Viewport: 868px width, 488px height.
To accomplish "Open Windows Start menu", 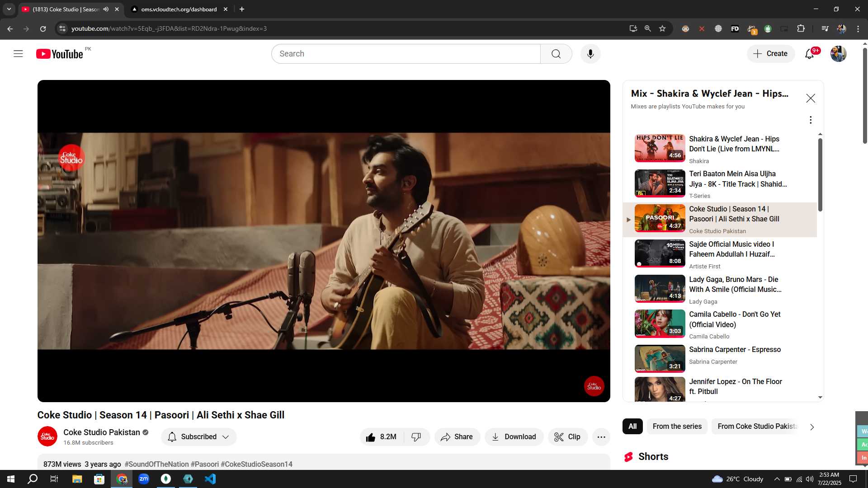I will point(11,479).
